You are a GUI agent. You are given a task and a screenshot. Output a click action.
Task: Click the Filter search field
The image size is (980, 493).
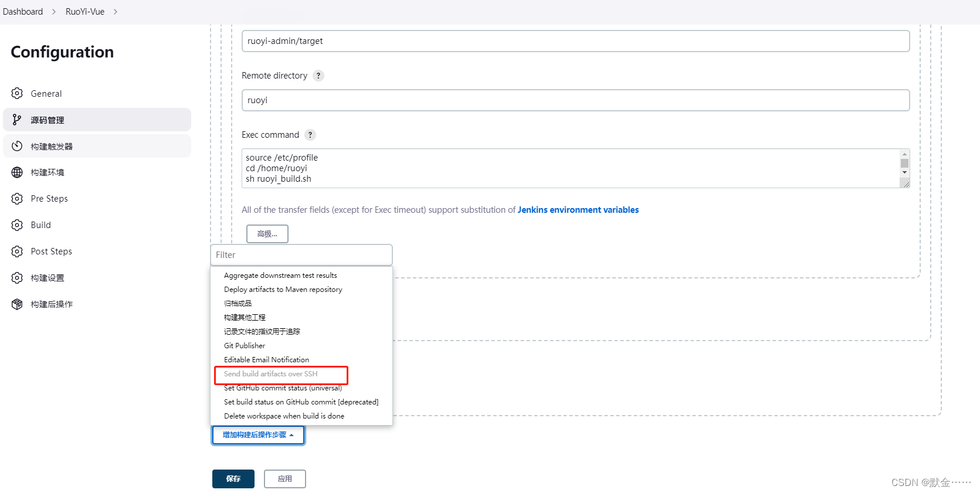pyautogui.click(x=301, y=255)
